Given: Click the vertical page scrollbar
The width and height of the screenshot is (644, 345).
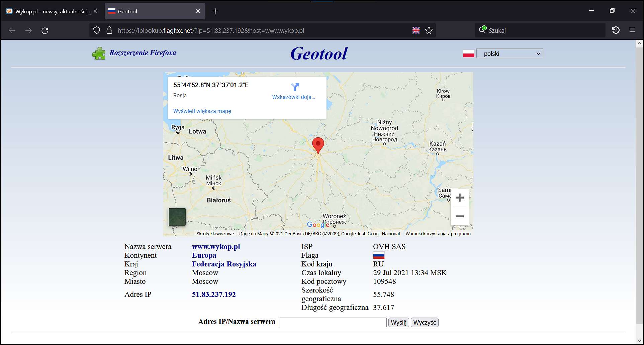Looking at the screenshot, I should [639, 186].
